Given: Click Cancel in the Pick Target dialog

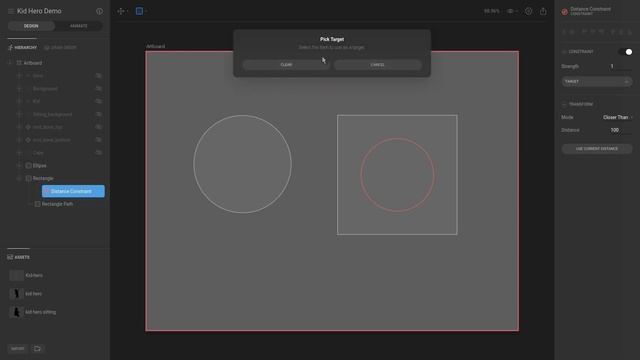Looking at the screenshot, I should point(378,65).
